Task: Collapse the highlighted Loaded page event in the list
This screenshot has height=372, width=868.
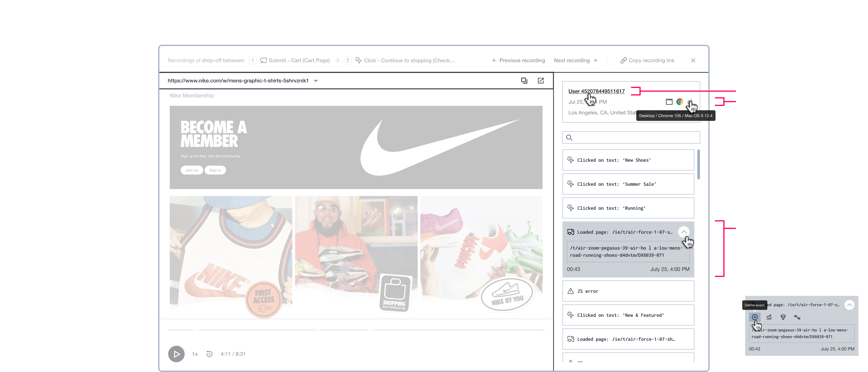Action: [x=684, y=232]
